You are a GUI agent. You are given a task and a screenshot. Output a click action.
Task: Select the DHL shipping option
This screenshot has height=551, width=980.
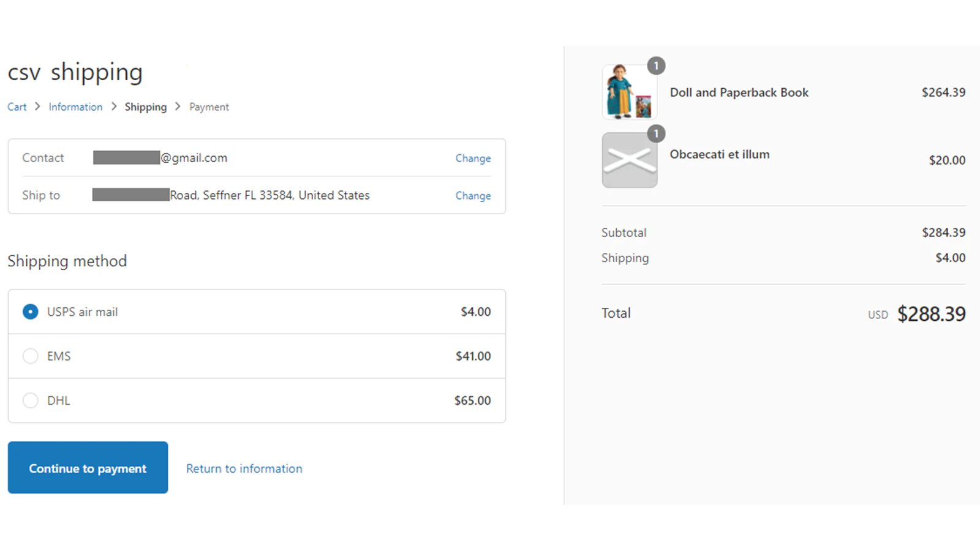pyautogui.click(x=30, y=400)
